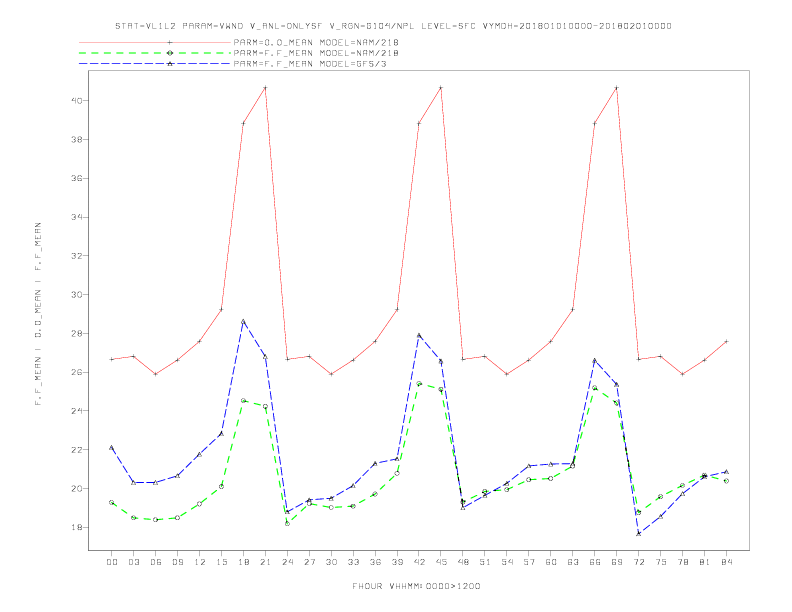Click the x-axis tick label 60
This screenshot has height=612, width=792.
pos(551,562)
